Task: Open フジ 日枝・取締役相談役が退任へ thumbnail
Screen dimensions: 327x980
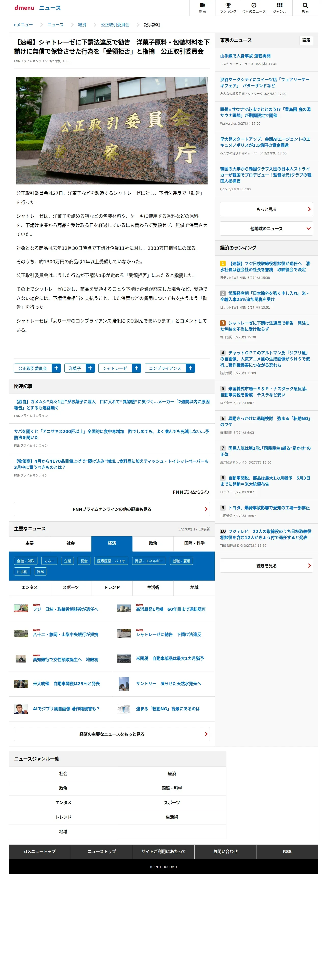Action: coord(21,608)
